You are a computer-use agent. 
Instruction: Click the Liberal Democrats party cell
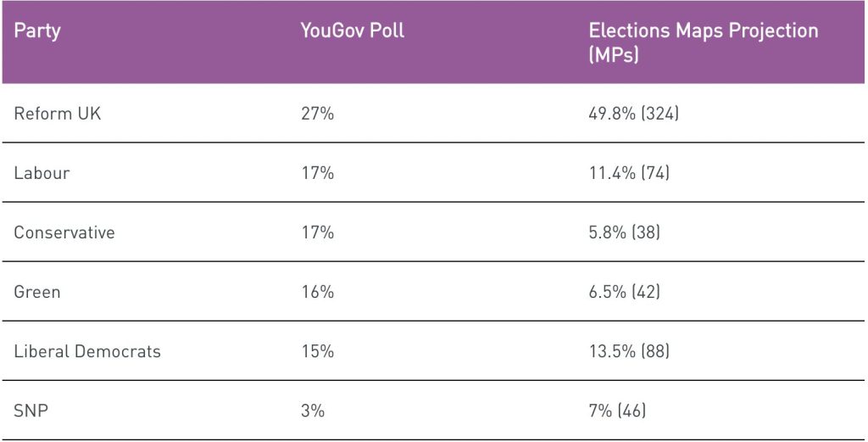[87, 351]
